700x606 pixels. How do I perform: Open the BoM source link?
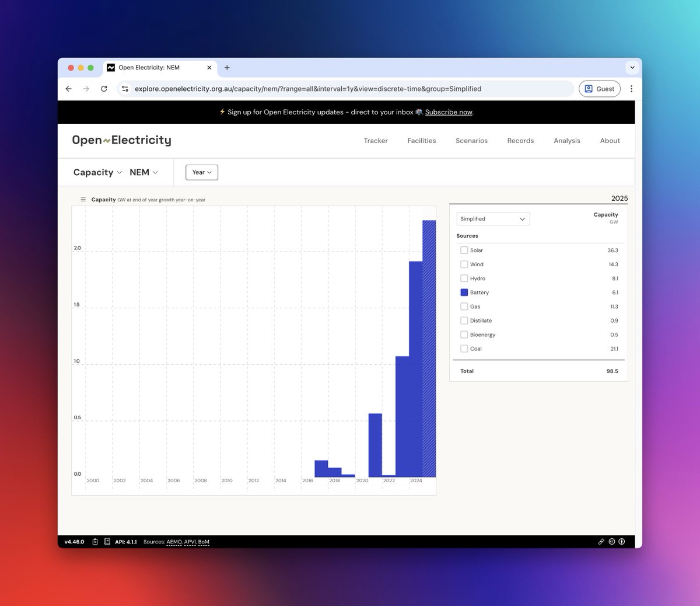click(x=204, y=542)
